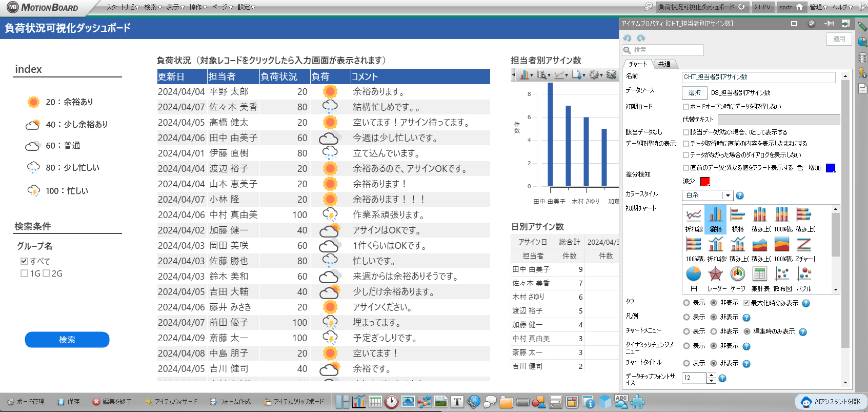Screen dimensions: 868x412
Task: Open the export download dropdown in chart toolbar
Action: [578, 75]
